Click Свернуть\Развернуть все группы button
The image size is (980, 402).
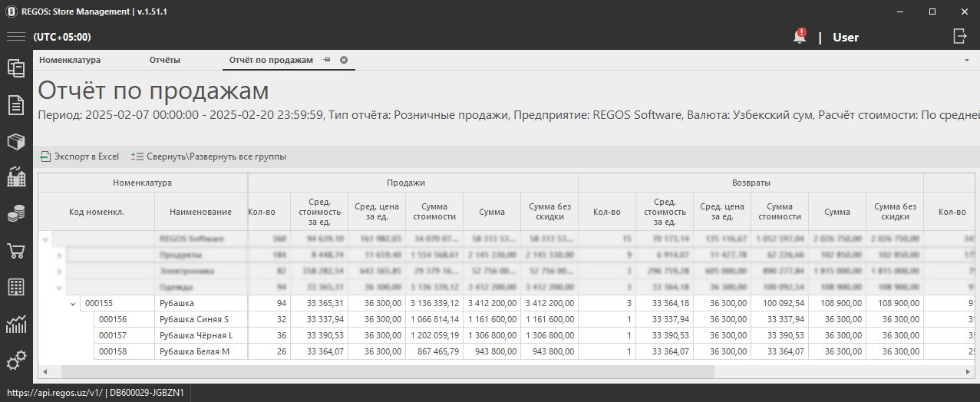209,157
